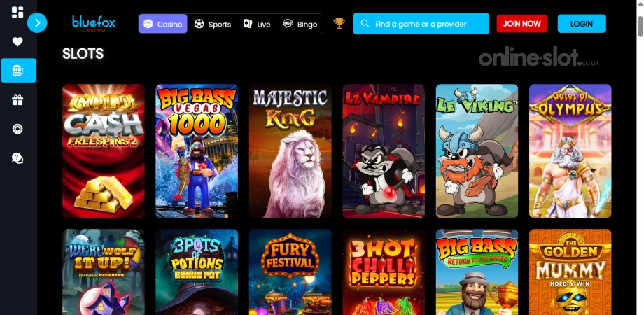
Task: Focus the Find a game or provider field
Action: 421,24
